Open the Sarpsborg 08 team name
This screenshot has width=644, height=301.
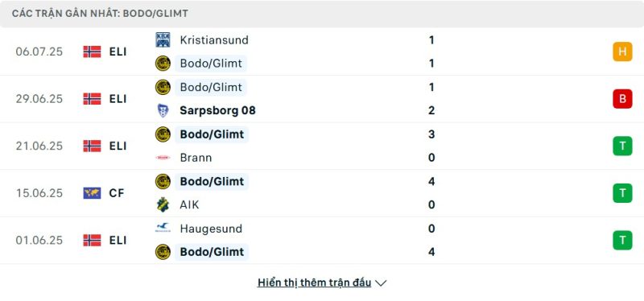click(217, 110)
